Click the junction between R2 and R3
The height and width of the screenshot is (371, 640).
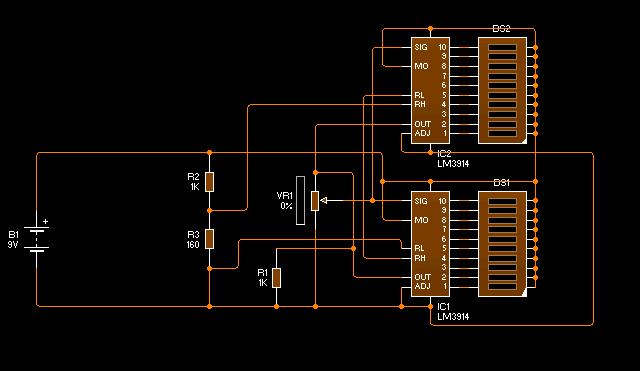click(209, 210)
